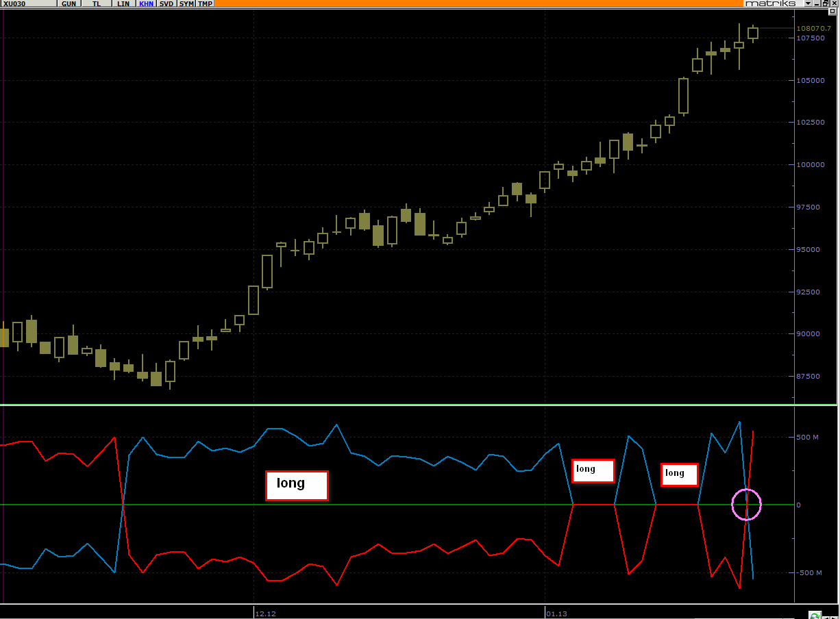The width and height of the screenshot is (840, 619).
Task: Close the chart window
Action: point(833,3)
